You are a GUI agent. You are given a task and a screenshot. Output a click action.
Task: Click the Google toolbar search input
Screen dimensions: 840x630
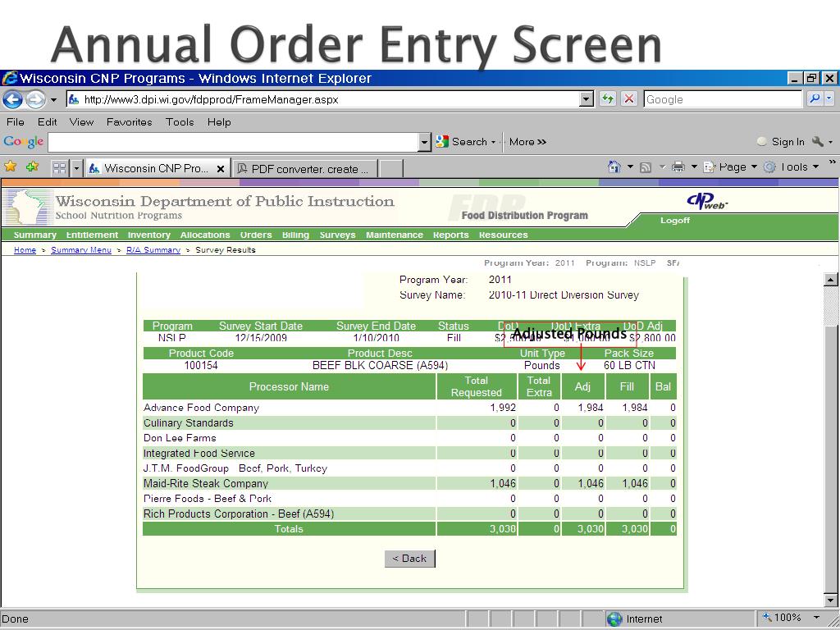coord(233,142)
